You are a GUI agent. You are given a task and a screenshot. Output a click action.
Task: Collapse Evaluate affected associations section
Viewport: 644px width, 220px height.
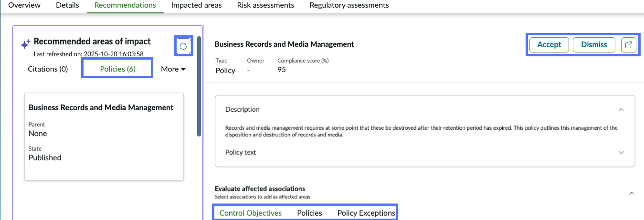click(632, 193)
